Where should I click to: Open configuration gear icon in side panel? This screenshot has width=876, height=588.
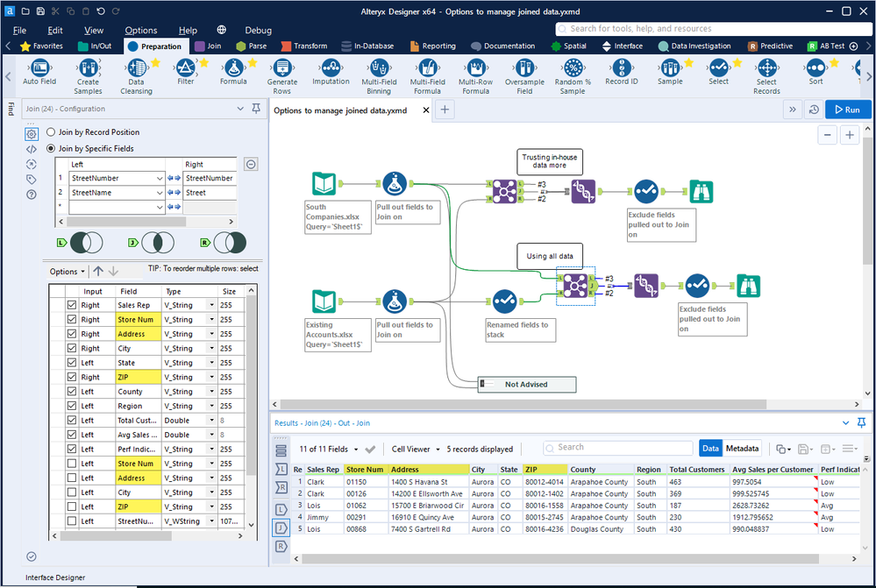click(32, 134)
